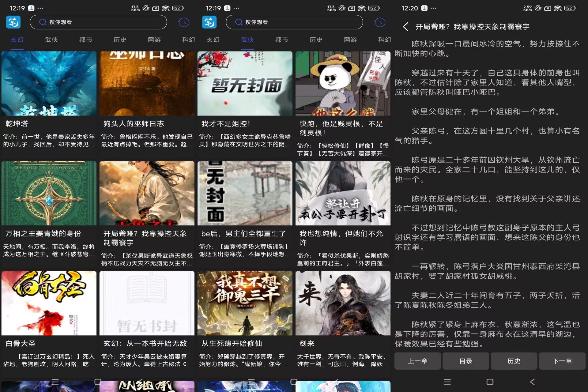Tap the back arrow on the reading page
Image resolution: width=588 pixels, height=392 pixels.
coord(406,27)
